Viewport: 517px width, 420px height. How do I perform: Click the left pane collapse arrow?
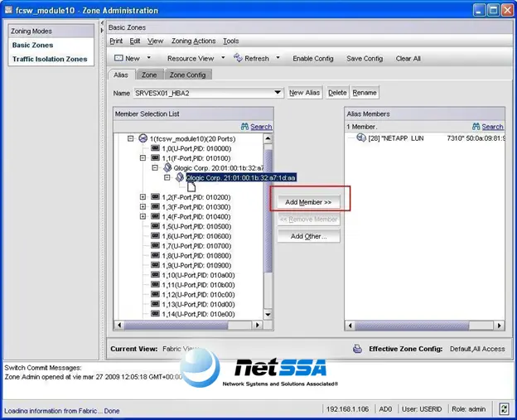click(102, 23)
